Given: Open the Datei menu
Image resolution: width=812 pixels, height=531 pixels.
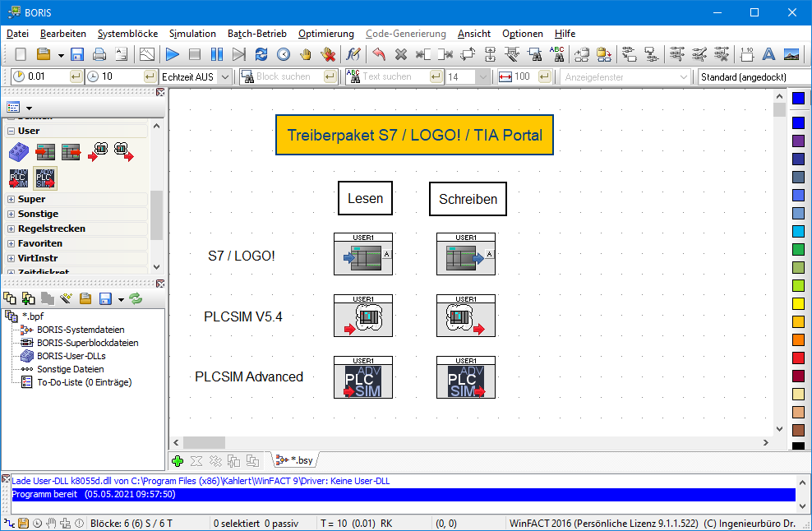Looking at the screenshot, I should [17, 34].
